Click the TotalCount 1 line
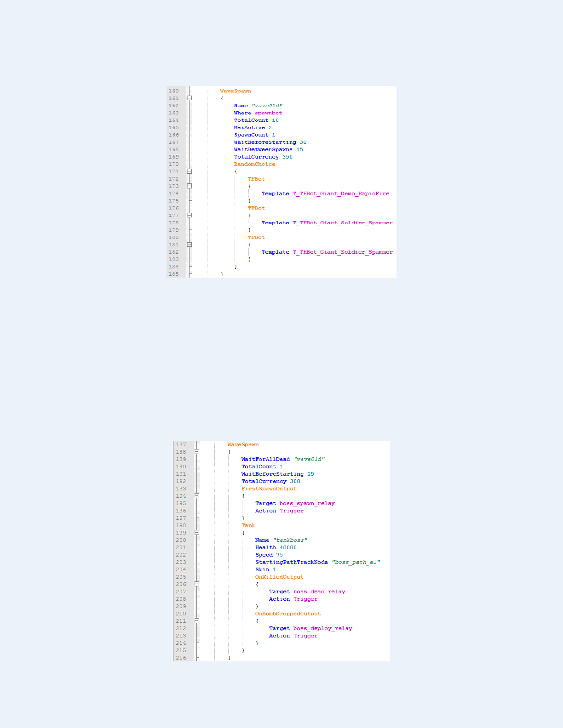This screenshot has width=563, height=728. click(x=262, y=467)
